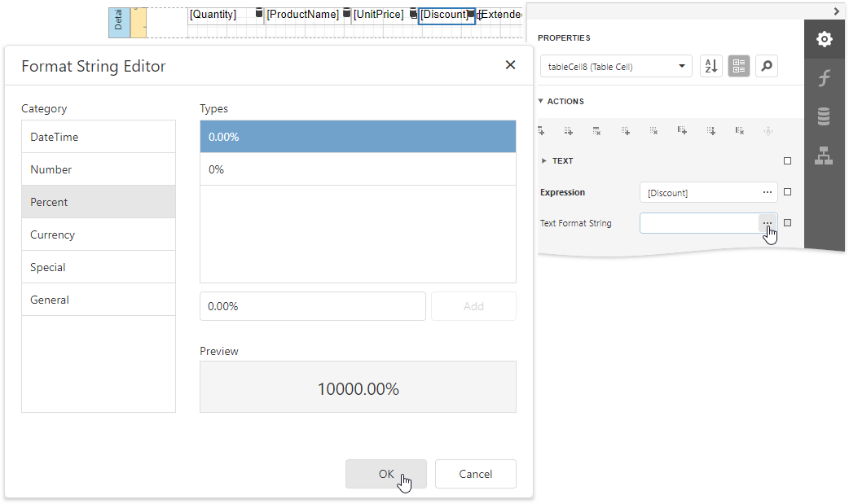Cancel the Format String Editor

[x=475, y=474]
